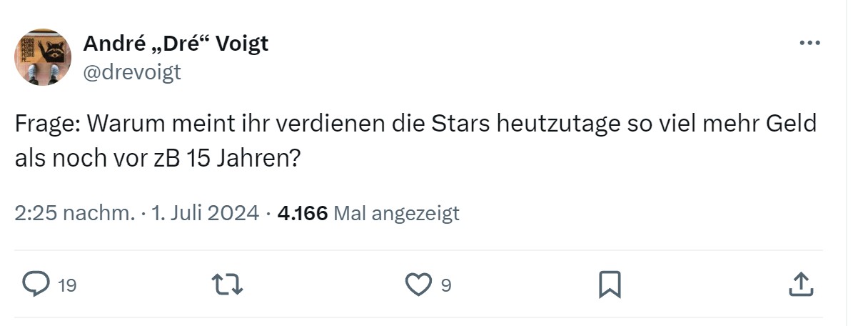Bookmark this tweet
Screen dimensions: 868x326
pos(609,285)
